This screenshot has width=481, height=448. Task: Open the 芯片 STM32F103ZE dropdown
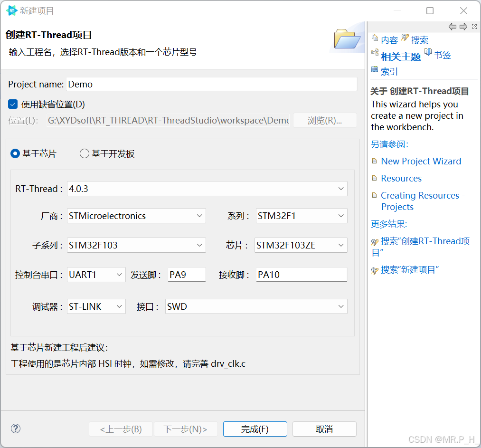pos(301,245)
